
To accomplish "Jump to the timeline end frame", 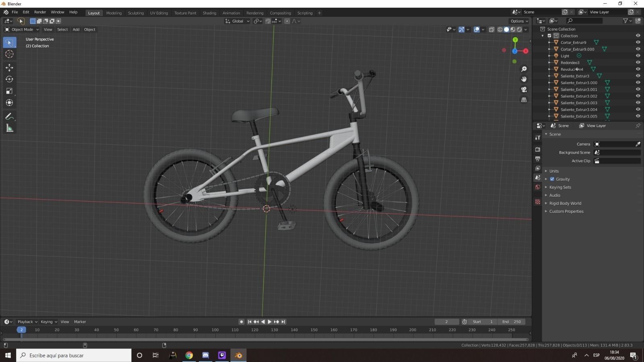I will pyautogui.click(x=283, y=322).
